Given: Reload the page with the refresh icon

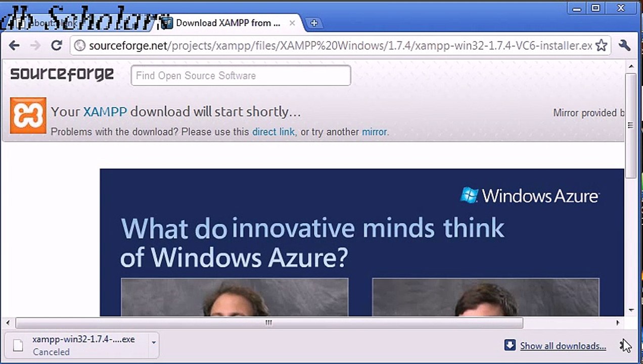Looking at the screenshot, I should [57, 45].
